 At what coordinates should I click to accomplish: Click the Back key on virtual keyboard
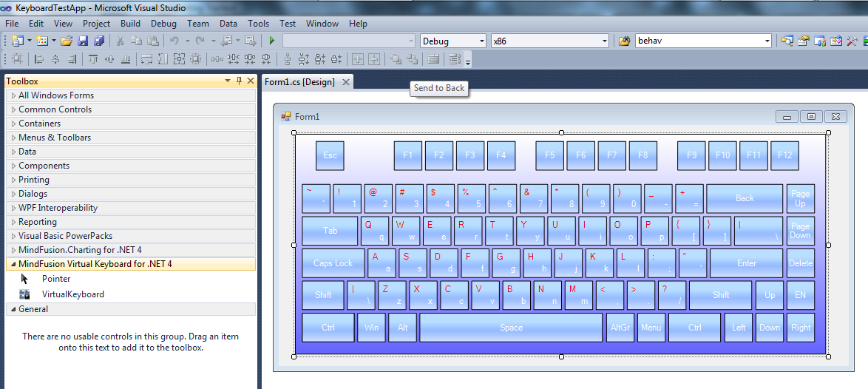(745, 199)
